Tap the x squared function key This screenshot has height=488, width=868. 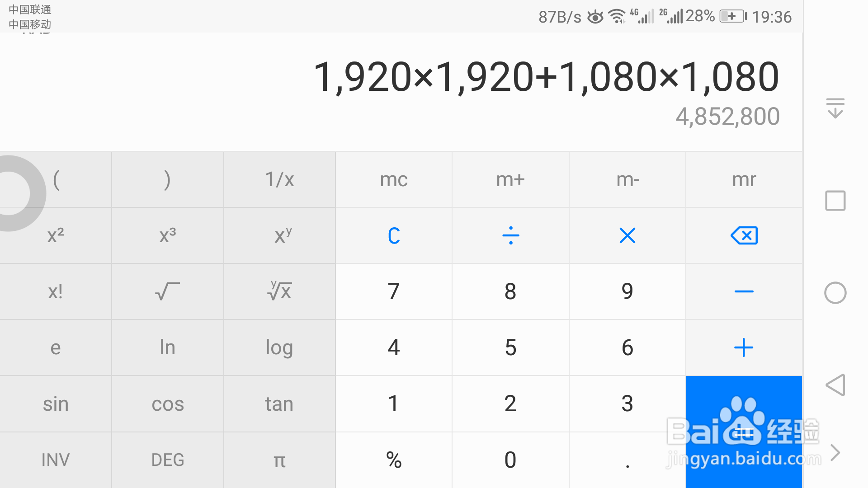56,235
